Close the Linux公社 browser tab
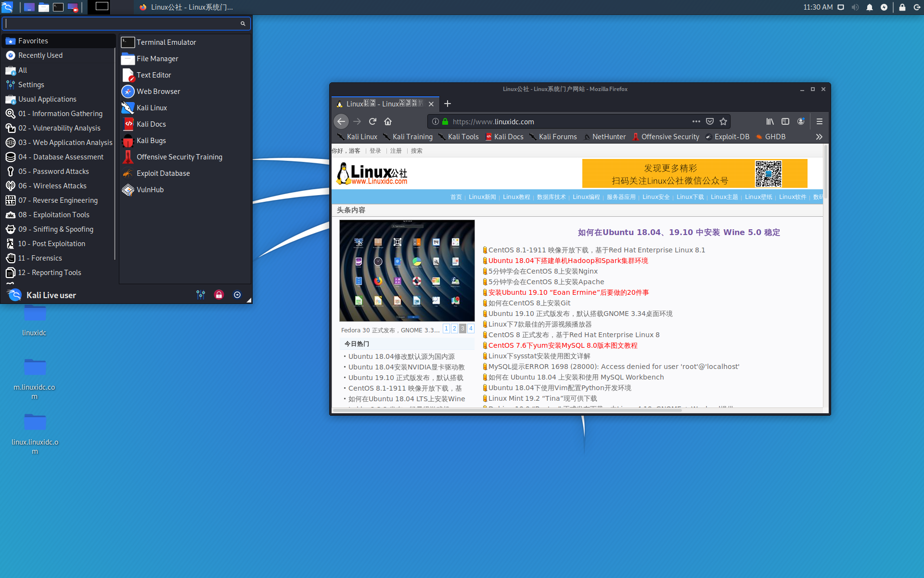This screenshot has height=578, width=924. [431, 104]
